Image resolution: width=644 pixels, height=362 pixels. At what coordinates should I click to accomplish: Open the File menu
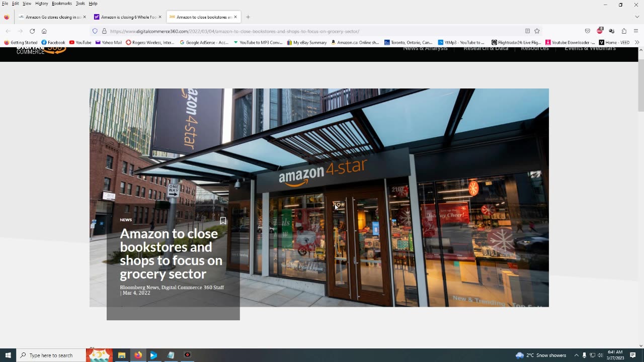pyautogui.click(x=5, y=4)
